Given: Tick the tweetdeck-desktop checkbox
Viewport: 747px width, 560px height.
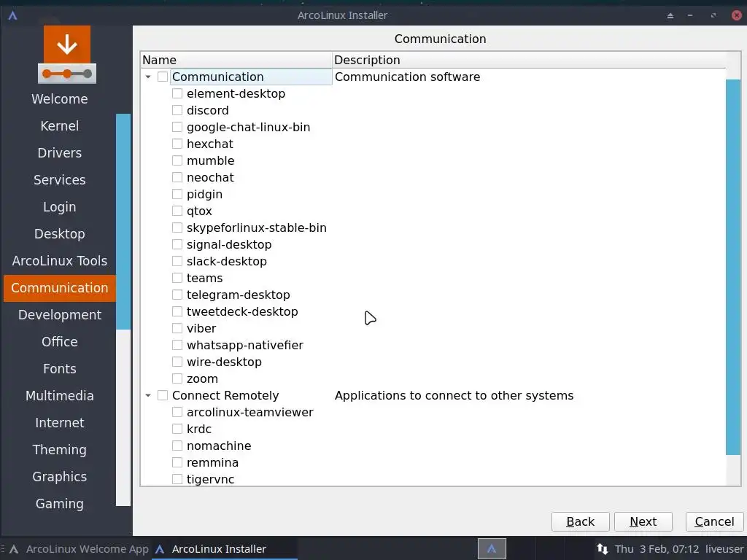Looking at the screenshot, I should (177, 311).
